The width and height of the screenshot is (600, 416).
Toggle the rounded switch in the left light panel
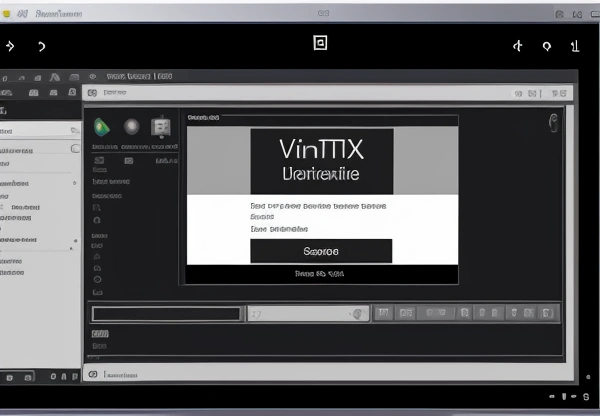[75, 148]
